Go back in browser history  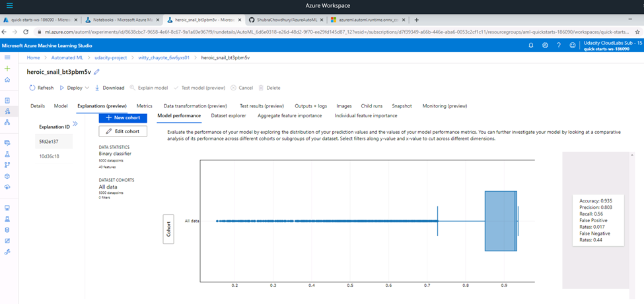tap(5, 32)
